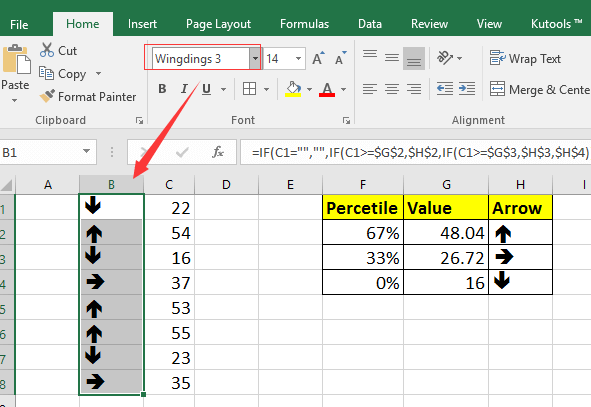
Task: Switch to the Review tab
Action: pyautogui.click(x=429, y=24)
